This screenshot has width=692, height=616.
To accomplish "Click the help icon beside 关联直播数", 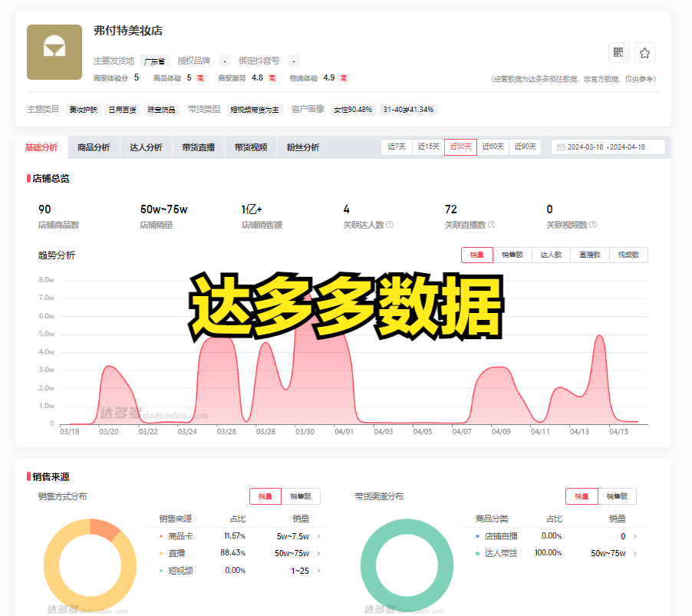I will (491, 225).
